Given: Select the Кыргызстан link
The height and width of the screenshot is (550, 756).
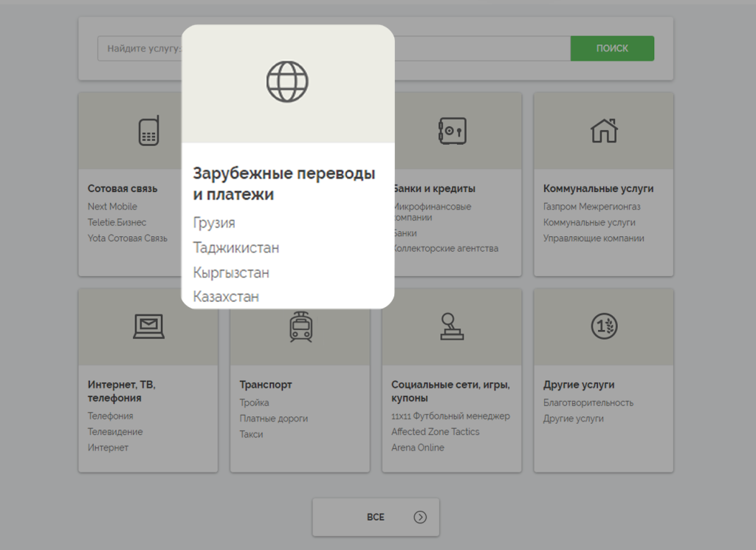Looking at the screenshot, I should tap(231, 273).
